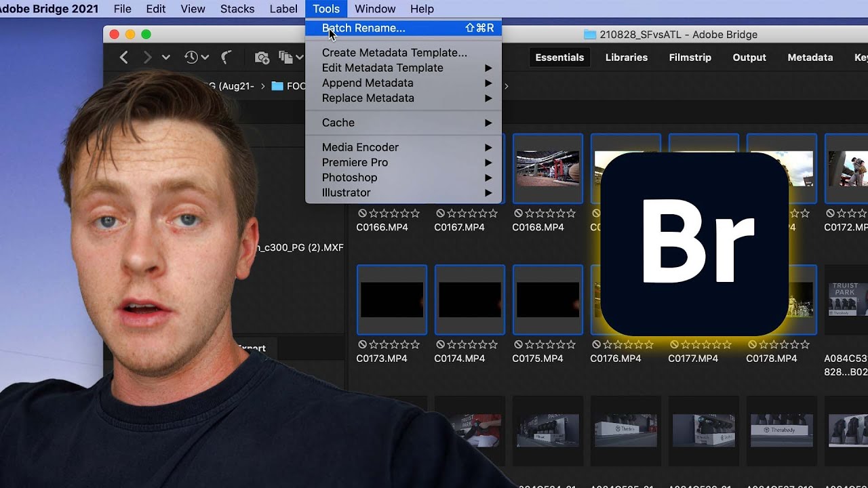Viewport: 868px width, 488px height.
Task: Switch to the Essentials workspace
Action: click(559, 58)
